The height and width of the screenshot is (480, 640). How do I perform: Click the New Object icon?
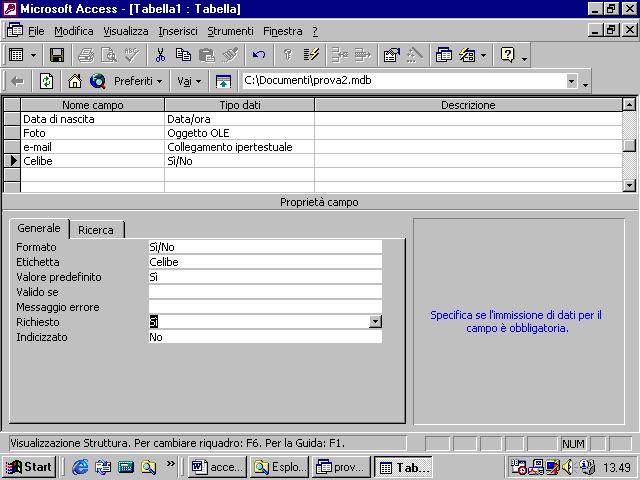[x=467, y=55]
